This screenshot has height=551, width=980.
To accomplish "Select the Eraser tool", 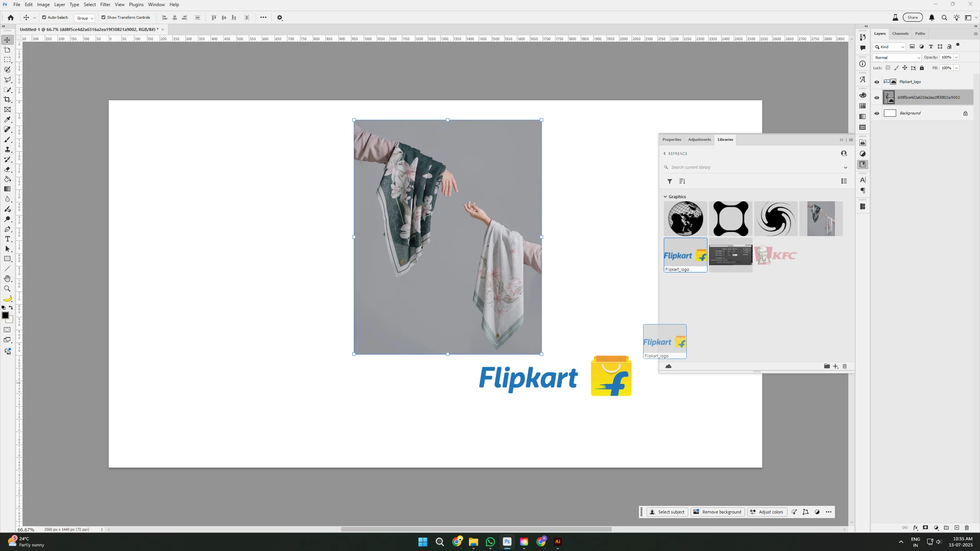I will pos(7,169).
